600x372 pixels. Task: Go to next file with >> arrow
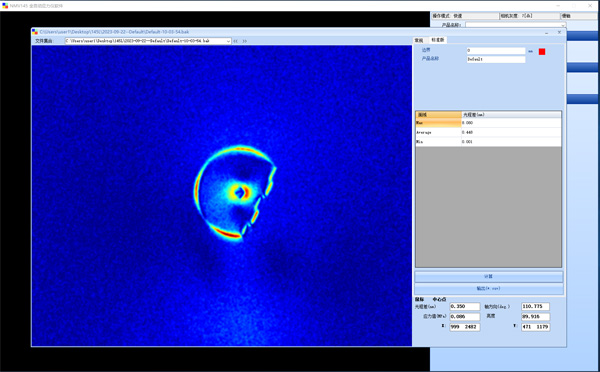(245, 41)
